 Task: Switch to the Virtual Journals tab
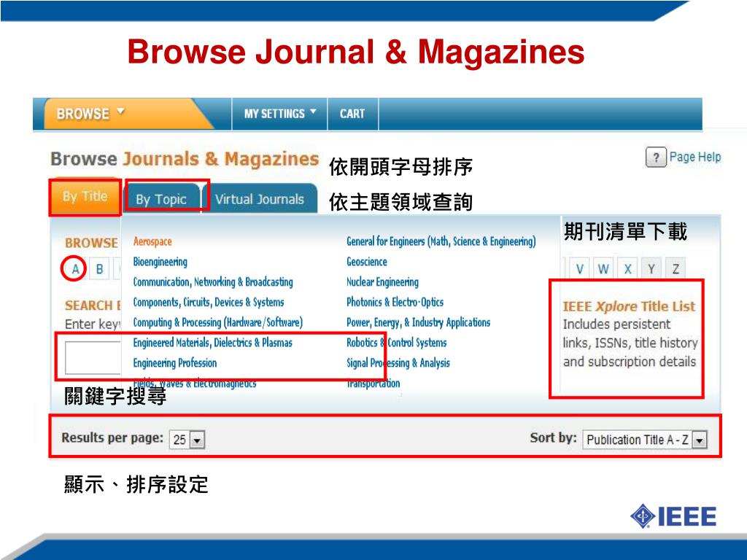click(259, 199)
